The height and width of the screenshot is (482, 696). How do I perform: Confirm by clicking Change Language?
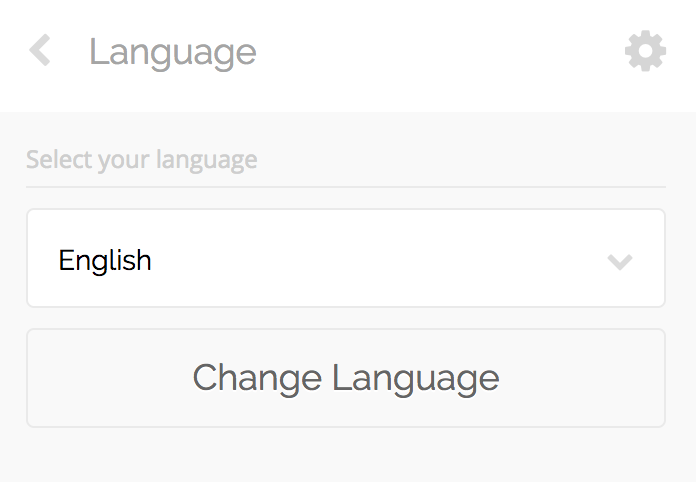(x=346, y=378)
